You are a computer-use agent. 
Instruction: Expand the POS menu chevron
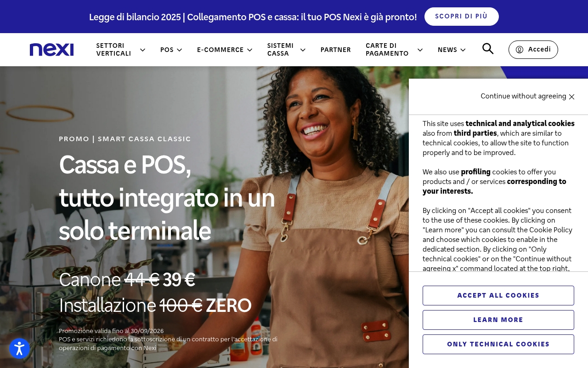180,50
